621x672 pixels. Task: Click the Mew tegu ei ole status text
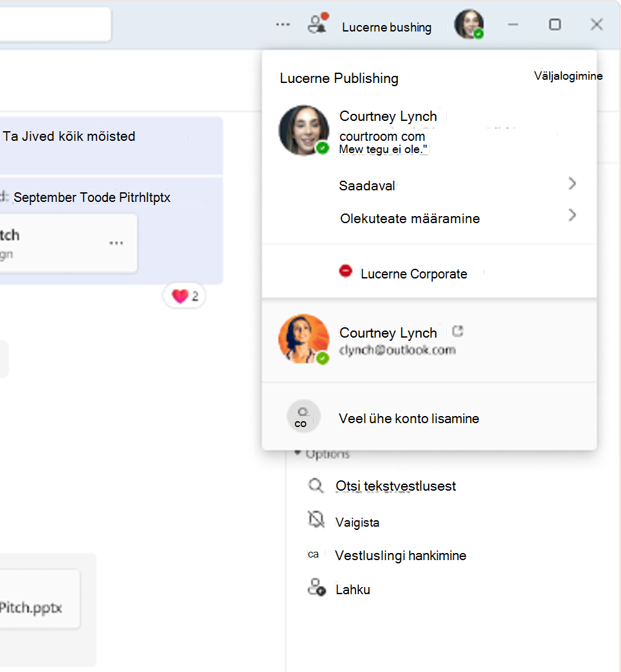point(383,149)
